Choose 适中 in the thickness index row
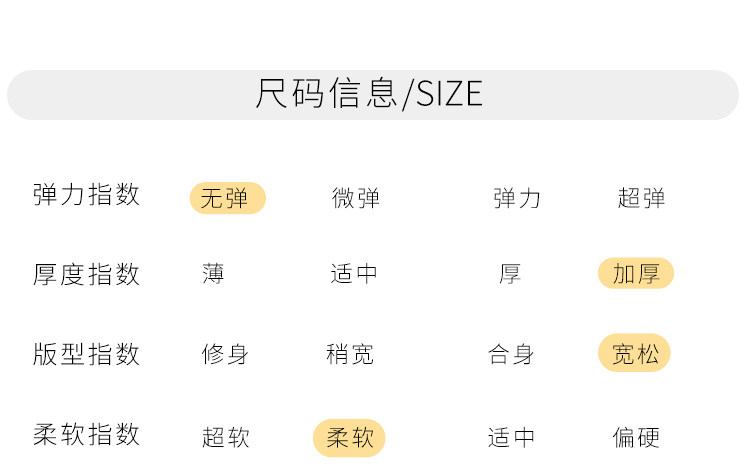The width and height of the screenshot is (750, 475). 354,274
